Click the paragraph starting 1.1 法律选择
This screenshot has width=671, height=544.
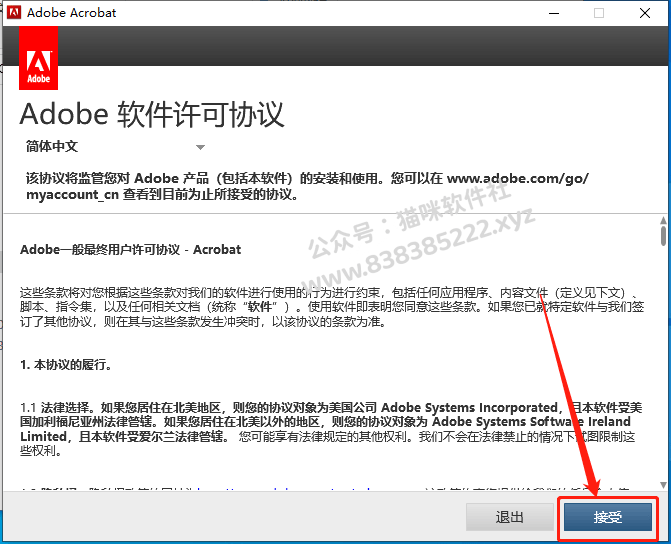click(x=332, y=429)
